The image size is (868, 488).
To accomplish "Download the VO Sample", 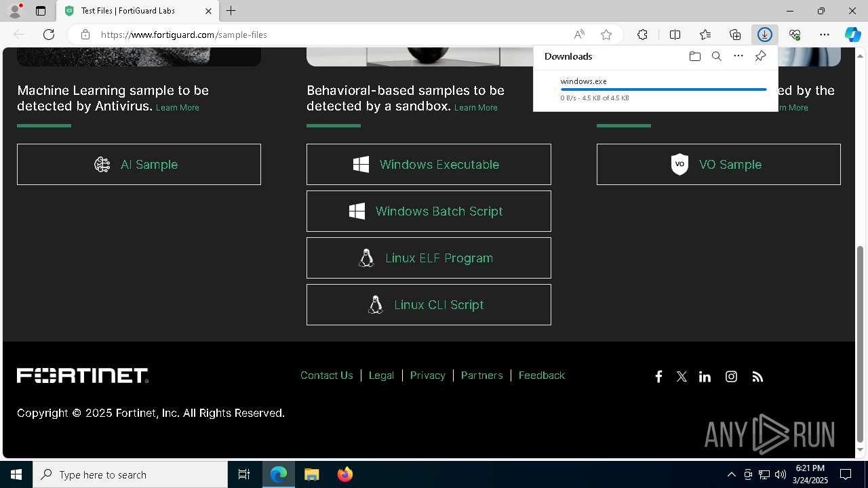I will point(719,164).
